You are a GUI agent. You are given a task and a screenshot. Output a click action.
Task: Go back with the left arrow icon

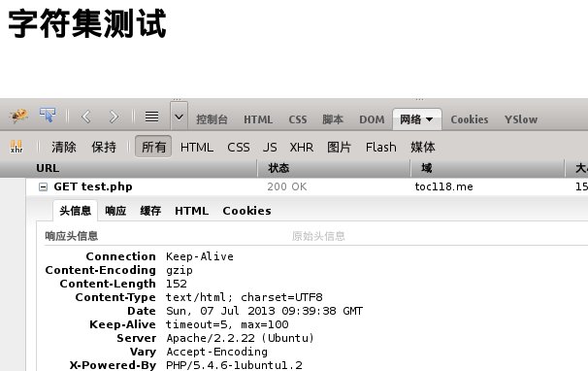[x=86, y=117]
